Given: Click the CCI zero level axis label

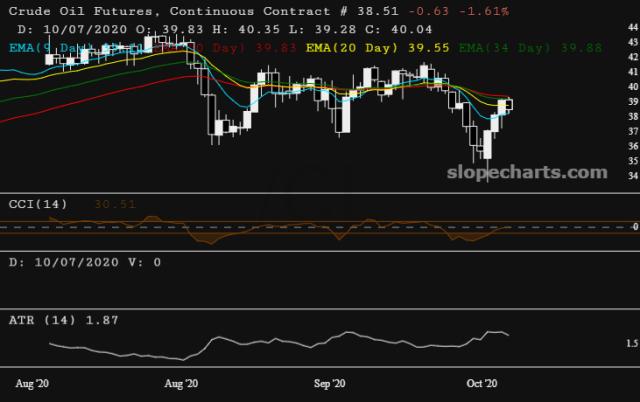Looking at the screenshot, I should pyautogui.click(x=632, y=228).
